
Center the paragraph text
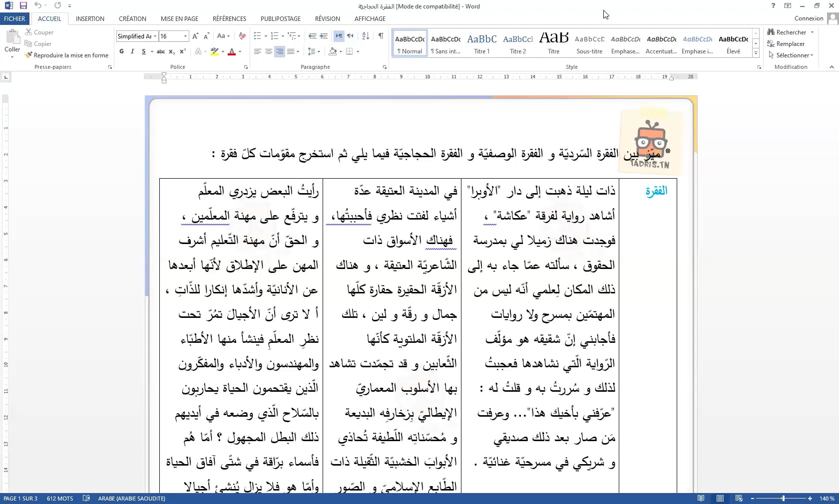click(x=269, y=51)
